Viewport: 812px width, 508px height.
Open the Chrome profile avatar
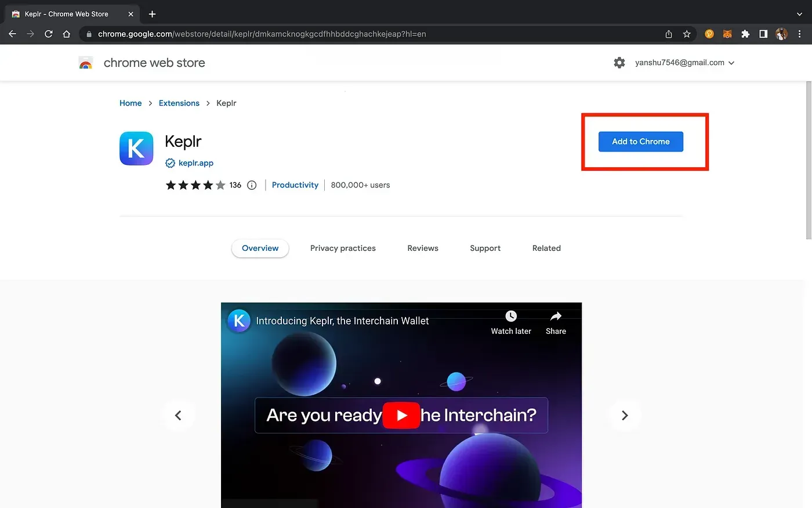tap(781, 34)
